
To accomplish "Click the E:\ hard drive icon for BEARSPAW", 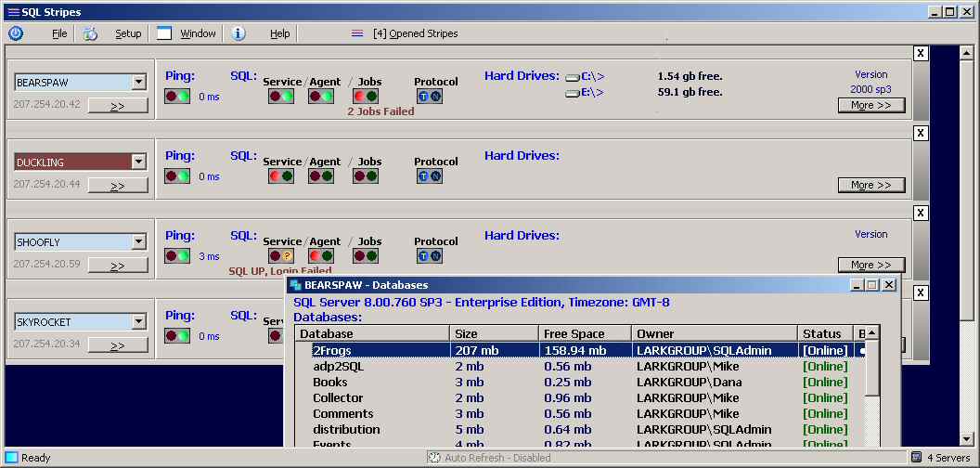I will point(573,93).
